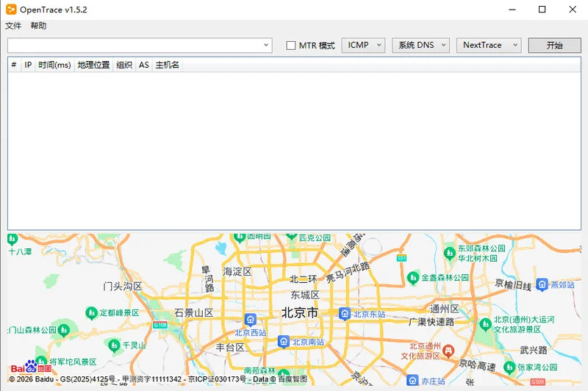The height and width of the screenshot is (391, 588).
Task: Maximize the OpenTrace window
Action: [542, 10]
